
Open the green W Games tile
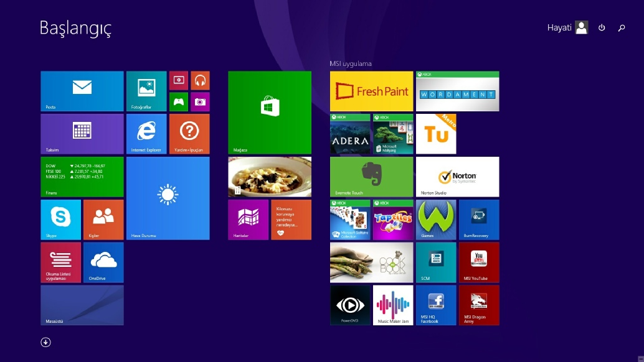436,220
